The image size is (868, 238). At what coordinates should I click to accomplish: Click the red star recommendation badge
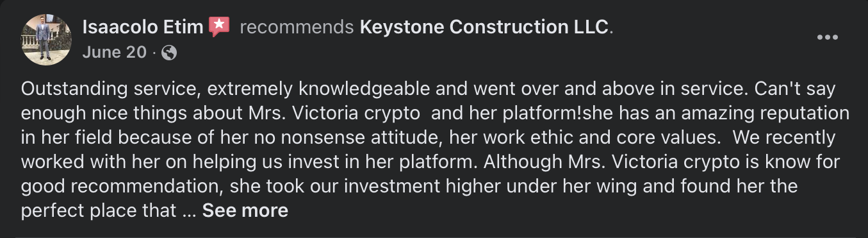point(219,27)
